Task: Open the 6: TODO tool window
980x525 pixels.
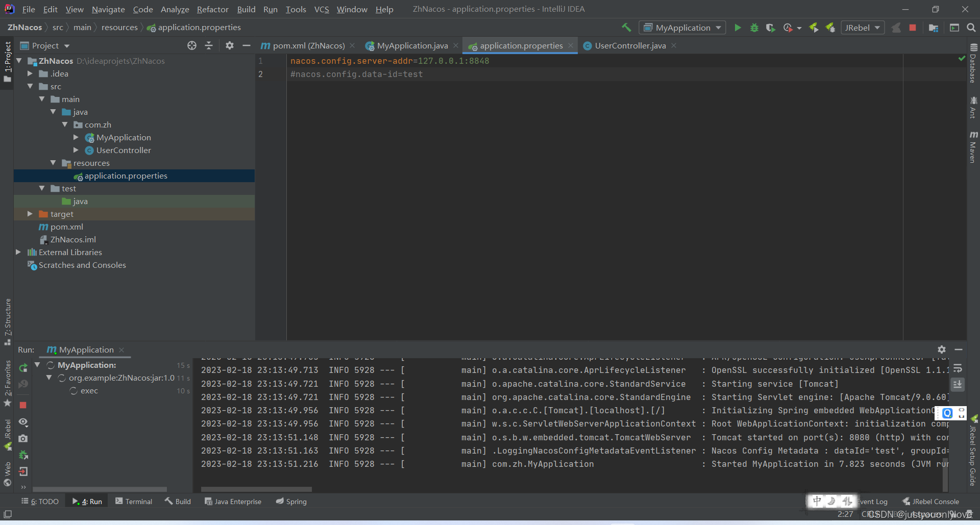Action: tap(40, 502)
